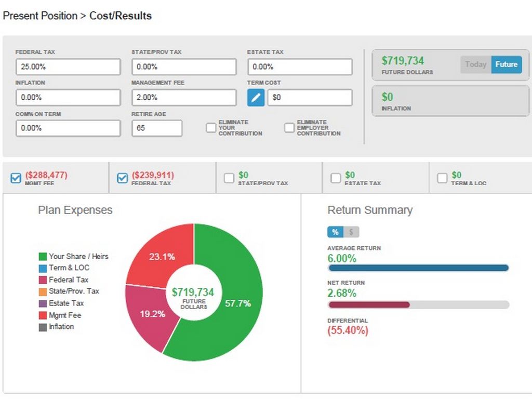Click the Average Return progress bar
The image size is (532, 399).
click(x=418, y=268)
